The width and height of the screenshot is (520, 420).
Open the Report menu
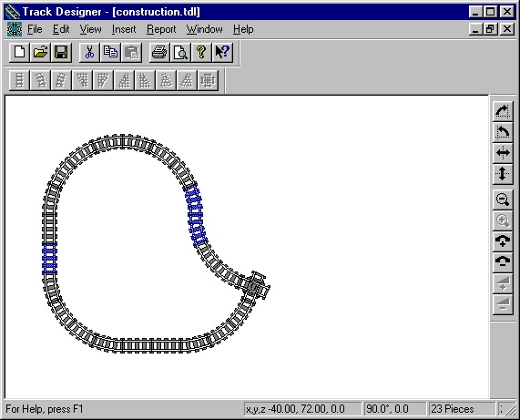coord(161,29)
